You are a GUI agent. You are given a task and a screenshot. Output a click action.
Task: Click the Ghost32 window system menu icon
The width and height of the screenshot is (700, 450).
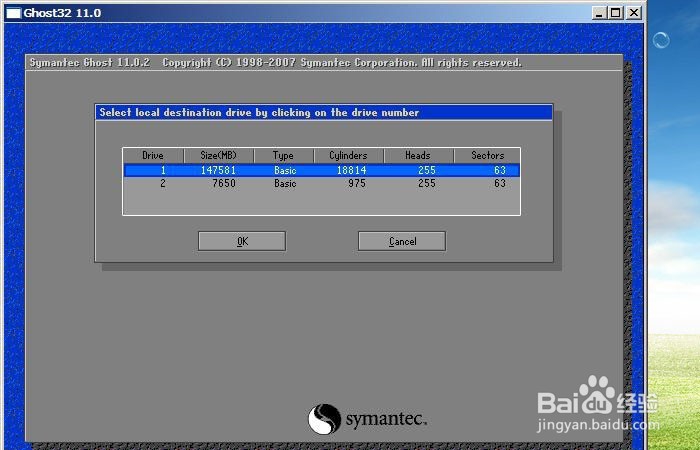13,13
